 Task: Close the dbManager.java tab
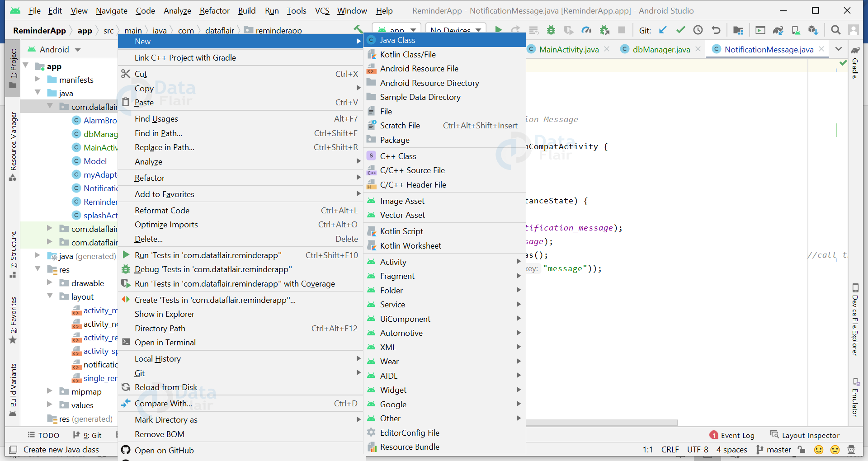point(698,49)
